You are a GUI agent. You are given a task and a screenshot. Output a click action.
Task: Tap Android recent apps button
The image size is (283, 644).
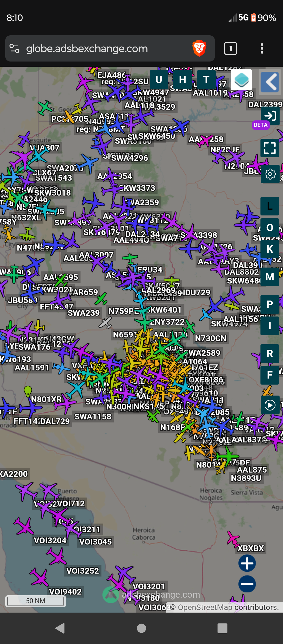222,628
